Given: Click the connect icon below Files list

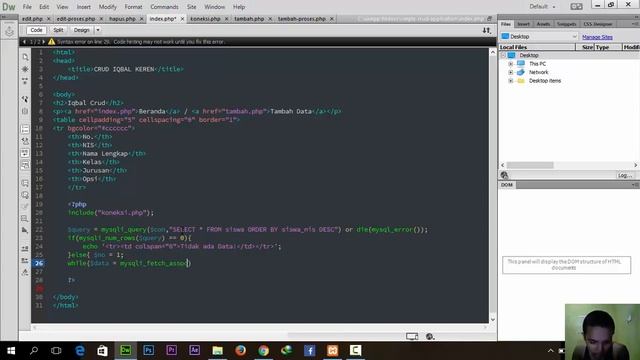Looking at the screenshot, I should point(504,175).
